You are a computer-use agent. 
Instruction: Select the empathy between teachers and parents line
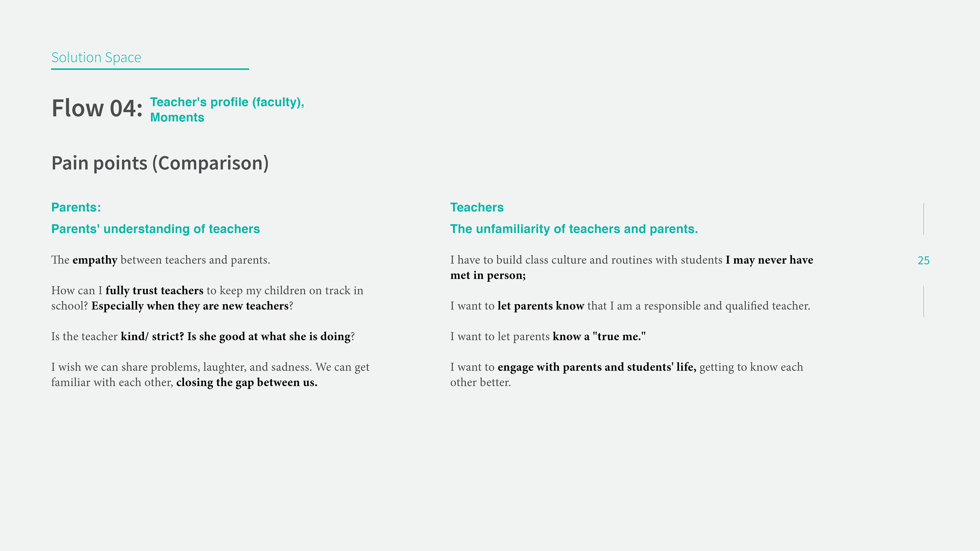[x=161, y=260]
